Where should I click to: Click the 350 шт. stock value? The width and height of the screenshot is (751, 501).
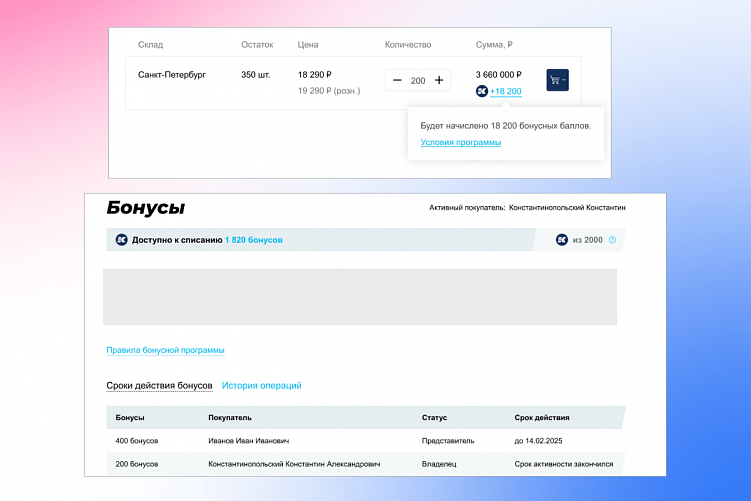[x=255, y=75]
